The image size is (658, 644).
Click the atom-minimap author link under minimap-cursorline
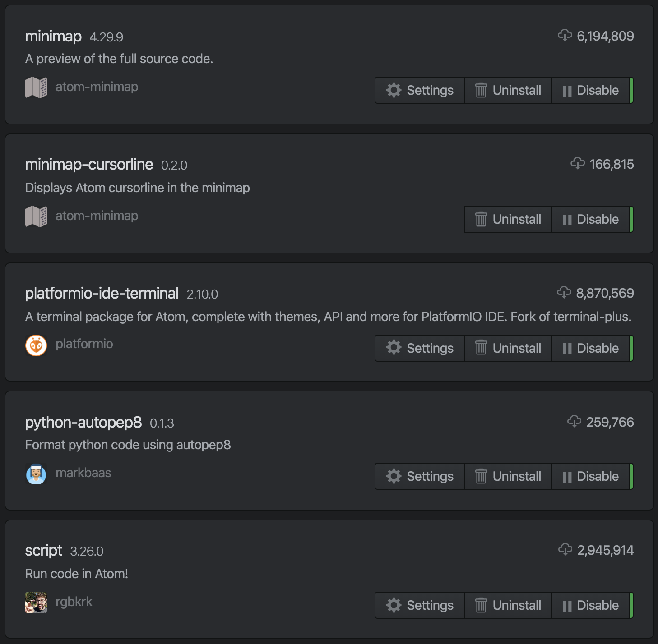(x=96, y=216)
